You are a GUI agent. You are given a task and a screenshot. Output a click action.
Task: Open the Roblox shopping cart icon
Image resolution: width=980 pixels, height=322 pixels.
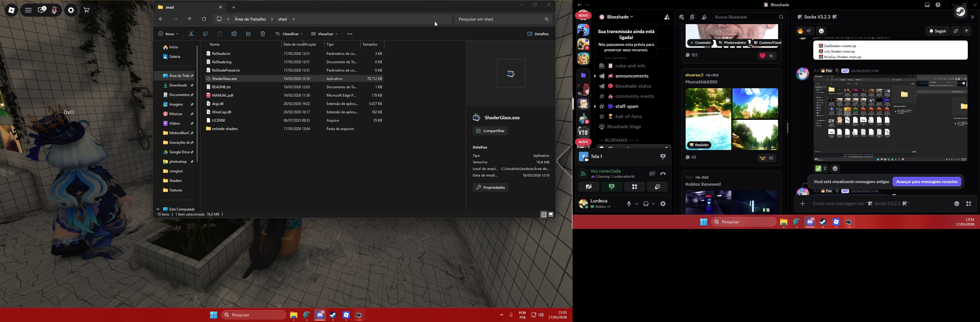[x=87, y=10]
